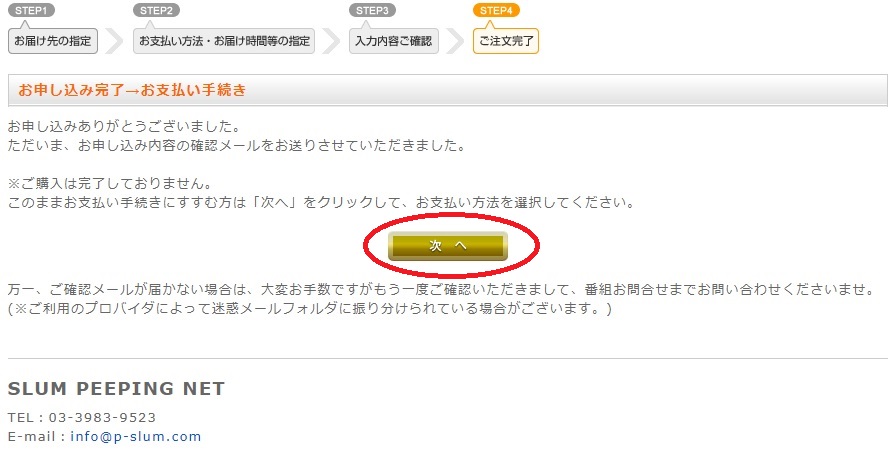Select the gray STEP3 badge
Screen dimensions: 894x451
click(372, 10)
